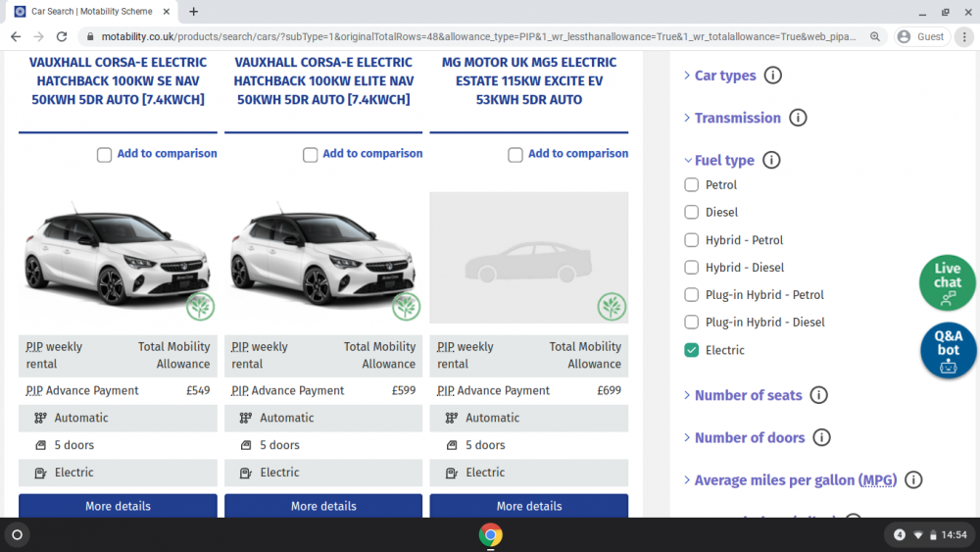Collapse the Fuel type filter

724,160
